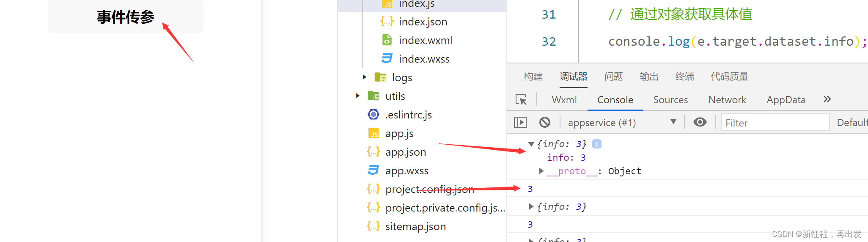Viewport: 868px width, 242px height.
Task: Open the project.config.json file
Action: 430,189
